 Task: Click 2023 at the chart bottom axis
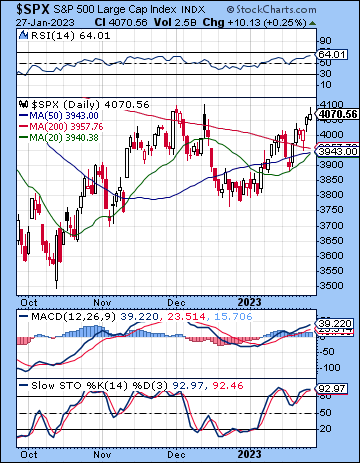pos(249,454)
